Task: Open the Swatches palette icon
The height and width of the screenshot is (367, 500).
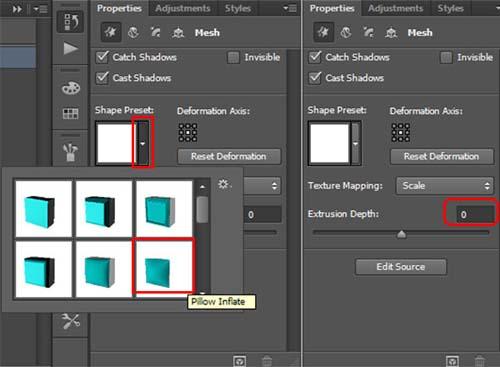Action: [71, 88]
